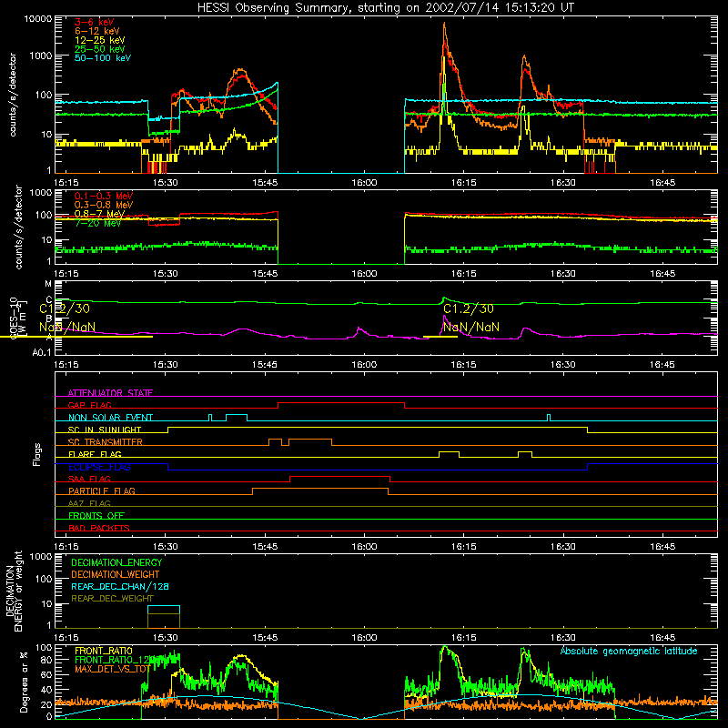The height and width of the screenshot is (728, 728).
Task: Click the raised PARTICLE_FLAG segment in Flags panel
Action: tap(320, 489)
